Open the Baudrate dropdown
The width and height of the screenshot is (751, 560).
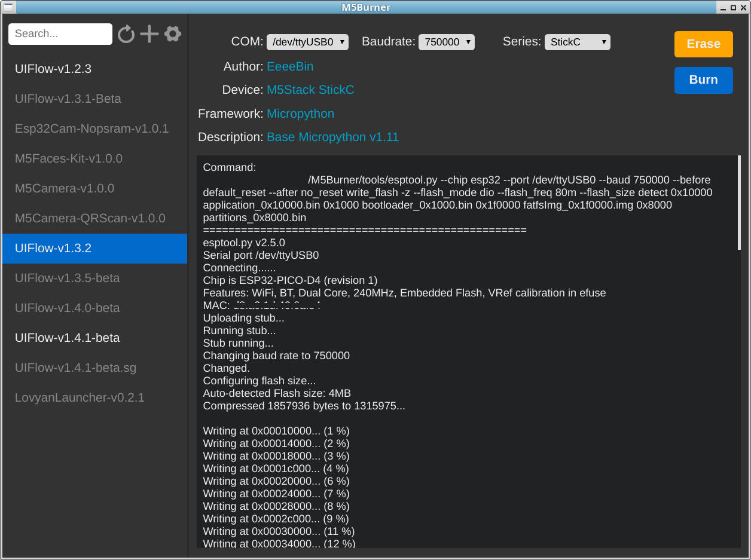coord(447,42)
